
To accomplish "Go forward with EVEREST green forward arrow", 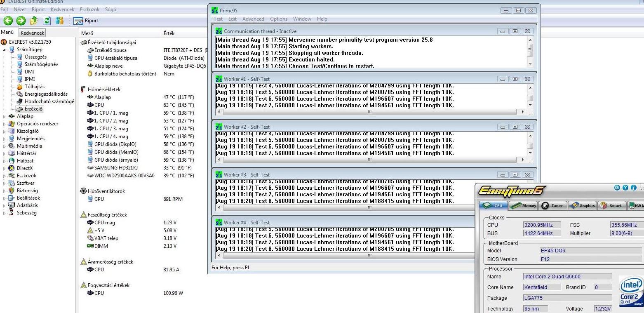I will pos(21,21).
